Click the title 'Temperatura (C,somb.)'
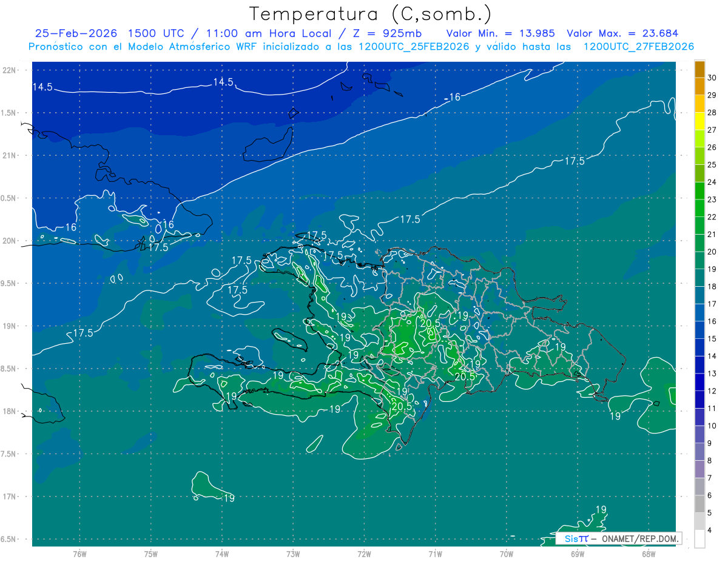 point(371,13)
